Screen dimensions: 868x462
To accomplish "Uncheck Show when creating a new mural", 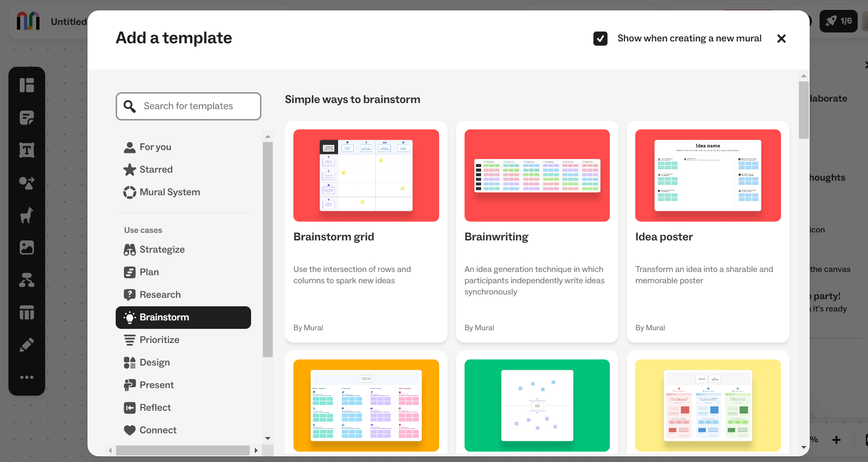I will pos(600,39).
